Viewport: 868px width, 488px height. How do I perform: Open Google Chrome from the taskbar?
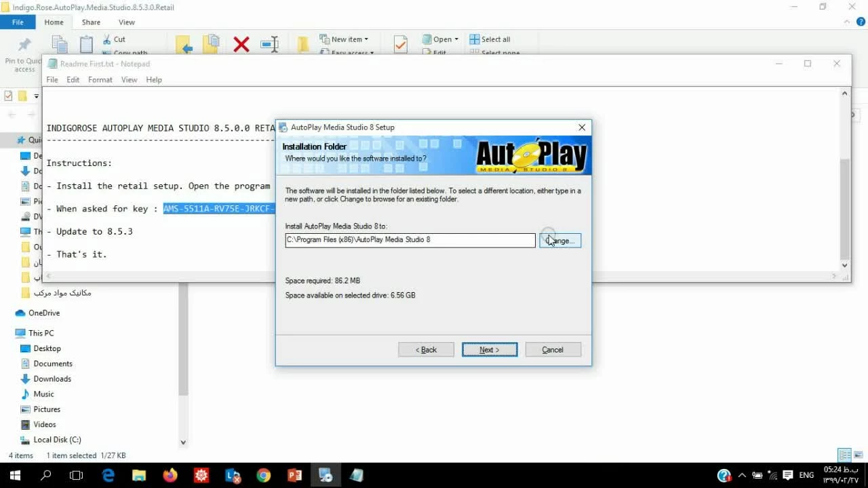263,475
